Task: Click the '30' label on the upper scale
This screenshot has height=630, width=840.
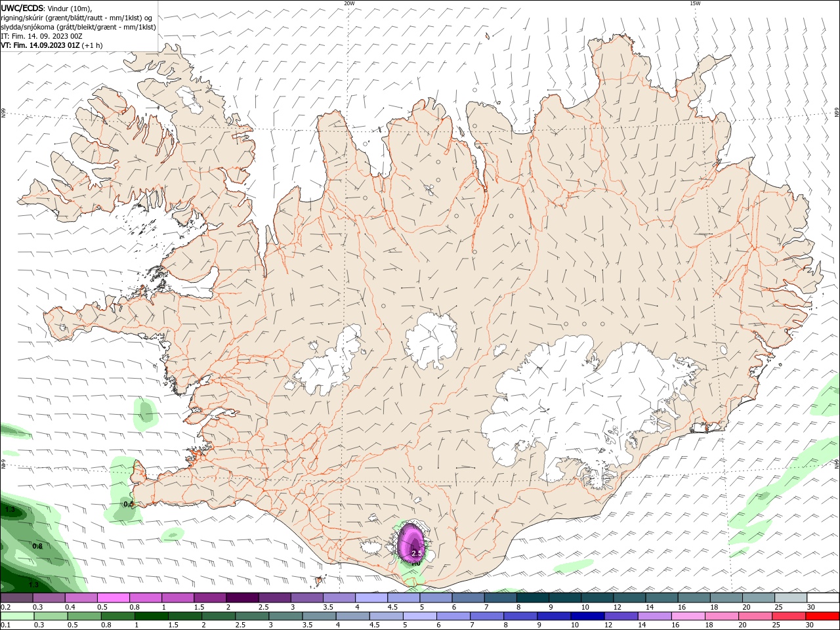Action: coord(811,607)
